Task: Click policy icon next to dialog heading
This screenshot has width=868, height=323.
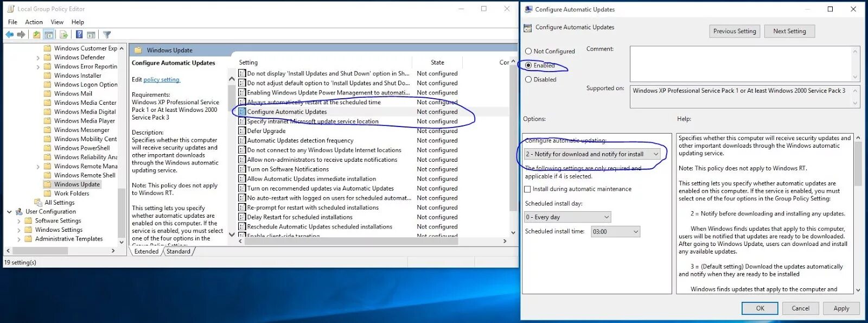Action: tap(527, 28)
